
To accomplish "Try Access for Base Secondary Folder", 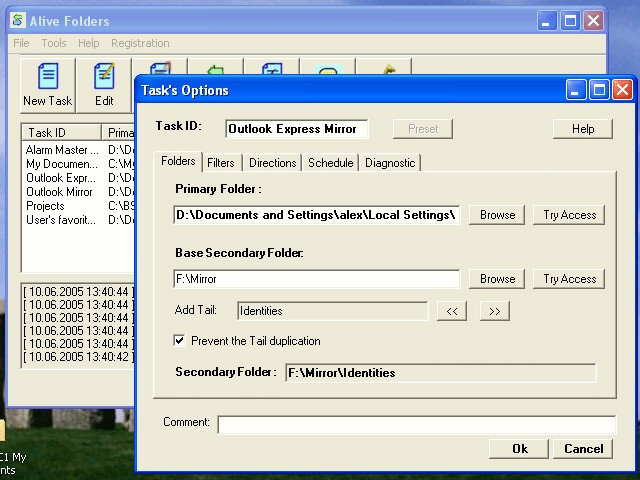I will [x=569, y=279].
